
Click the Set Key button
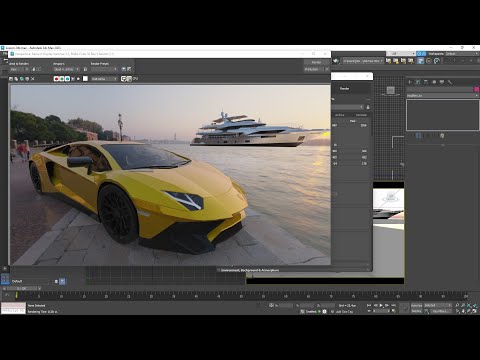[x=416, y=311]
